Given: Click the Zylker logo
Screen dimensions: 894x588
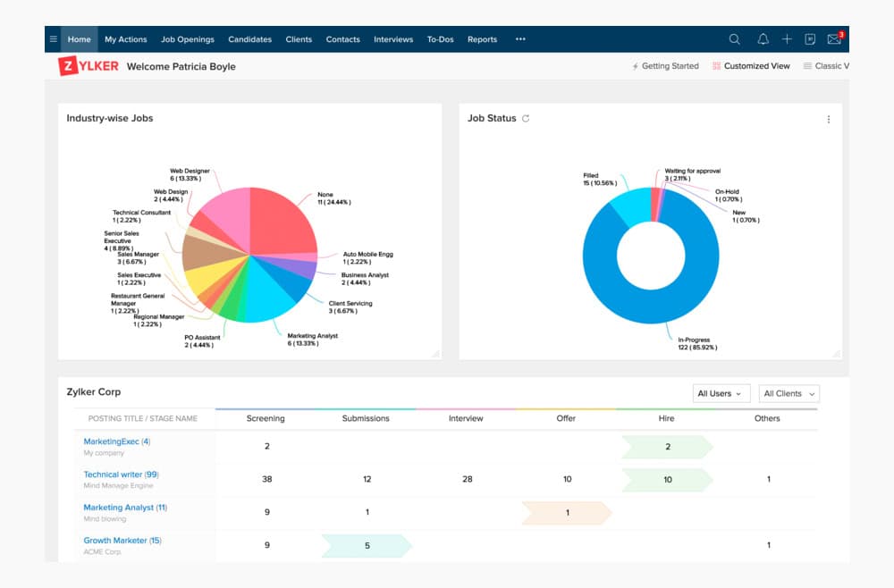Looking at the screenshot, I should 89,66.
